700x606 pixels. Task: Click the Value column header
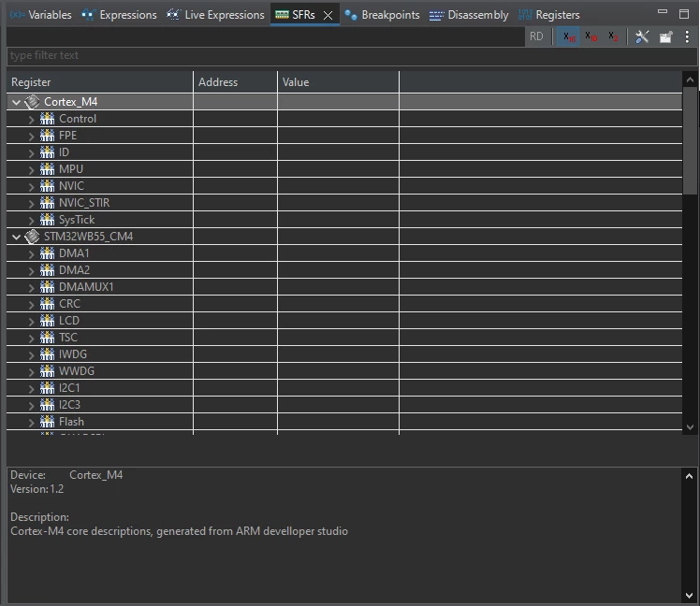click(x=339, y=82)
